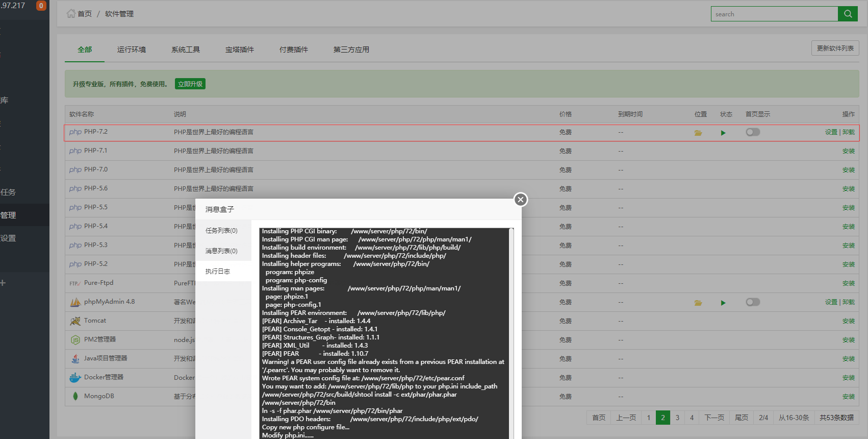Click 安装 link for Tomcat
Image resolution: width=868 pixels, height=439 pixels.
pyautogui.click(x=849, y=321)
